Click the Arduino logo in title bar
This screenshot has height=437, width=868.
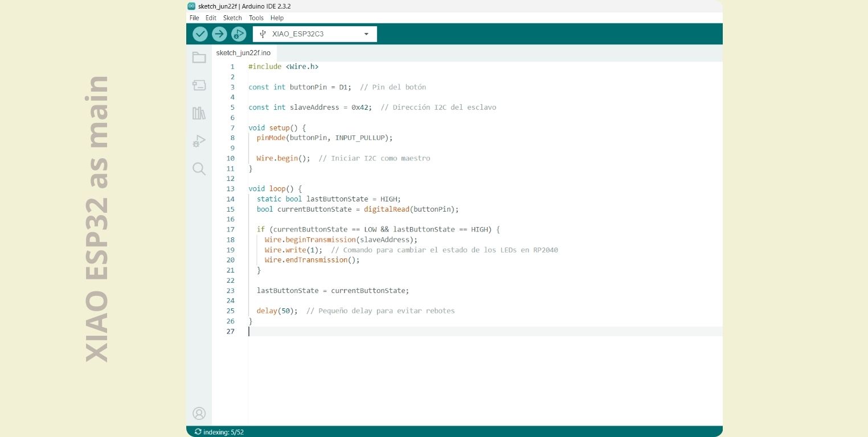191,6
